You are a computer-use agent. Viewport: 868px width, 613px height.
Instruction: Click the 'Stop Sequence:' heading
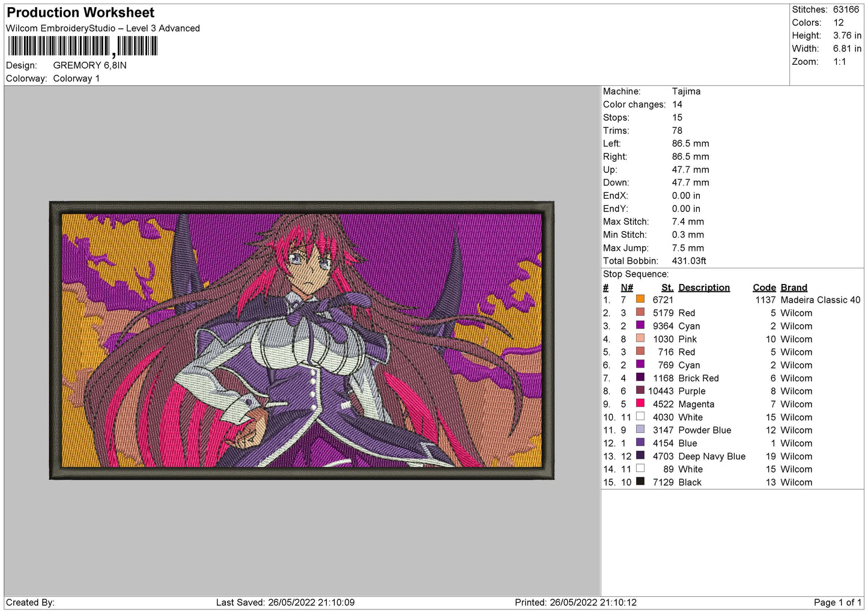coord(636,274)
